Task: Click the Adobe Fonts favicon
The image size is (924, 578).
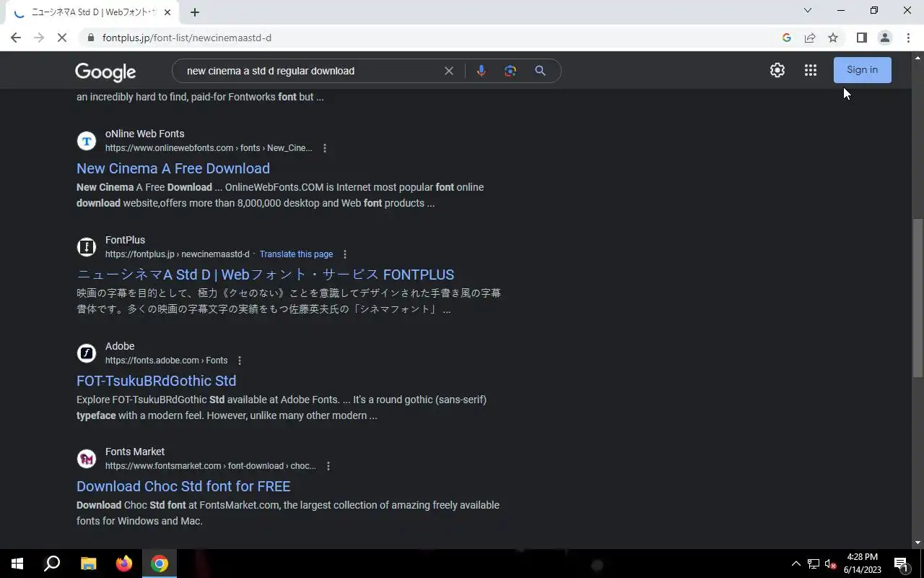Action: click(x=87, y=353)
